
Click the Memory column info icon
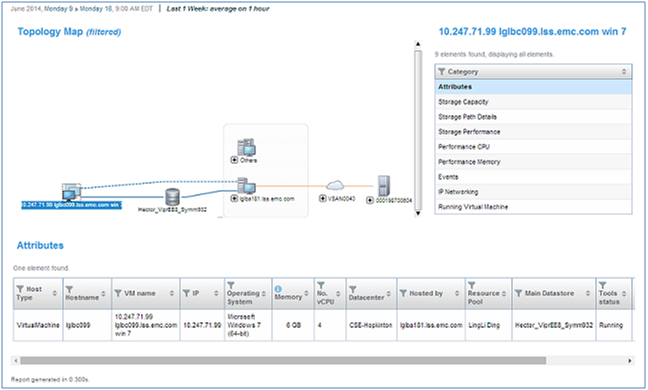(278, 289)
